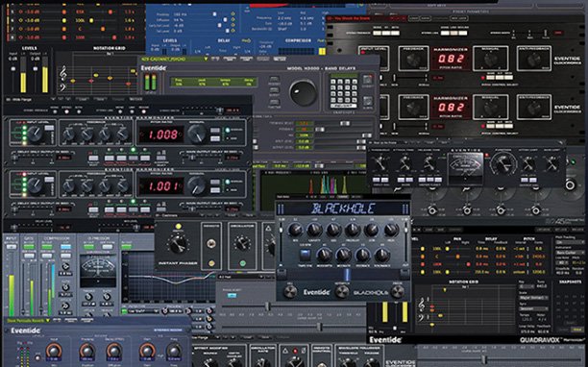Open the Wide Flange preset dropdown
The width and height of the screenshot is (588, 367).
pyautogui.click(x=54, y=99)
